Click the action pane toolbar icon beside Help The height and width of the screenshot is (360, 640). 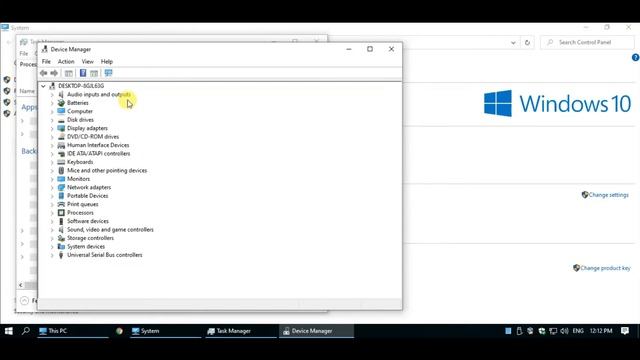(x=94, y=73)
